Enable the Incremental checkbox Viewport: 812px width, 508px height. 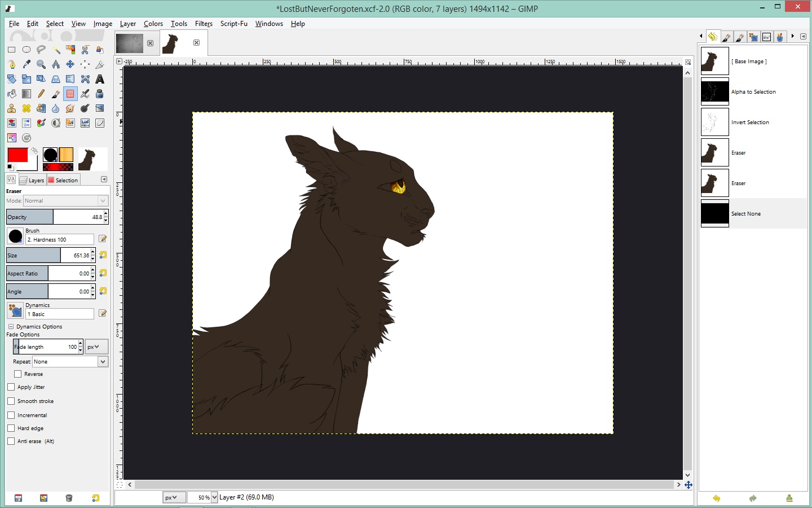(x=11, y=415)
